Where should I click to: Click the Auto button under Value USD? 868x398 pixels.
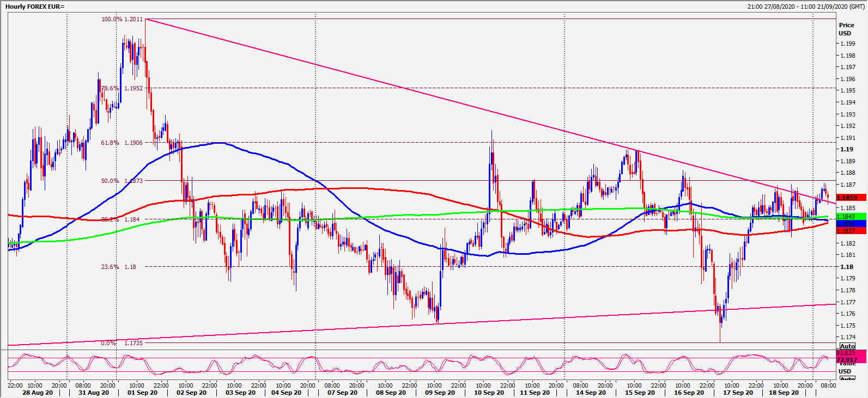[847, 378]
